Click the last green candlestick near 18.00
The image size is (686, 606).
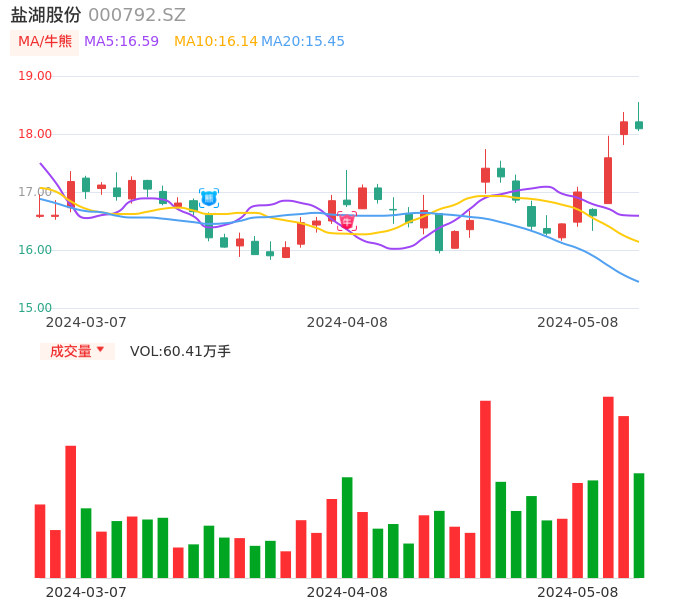(x=639, y=125)
